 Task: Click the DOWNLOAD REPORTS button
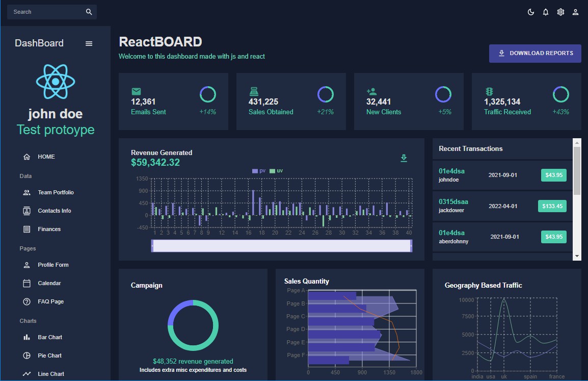coord(535,53)
